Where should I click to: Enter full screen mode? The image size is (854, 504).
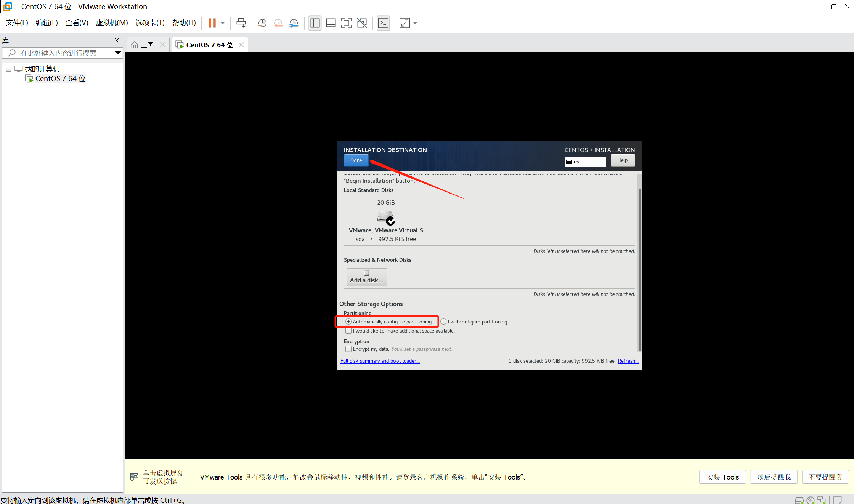pyautogui.click(x=346, y=23)
